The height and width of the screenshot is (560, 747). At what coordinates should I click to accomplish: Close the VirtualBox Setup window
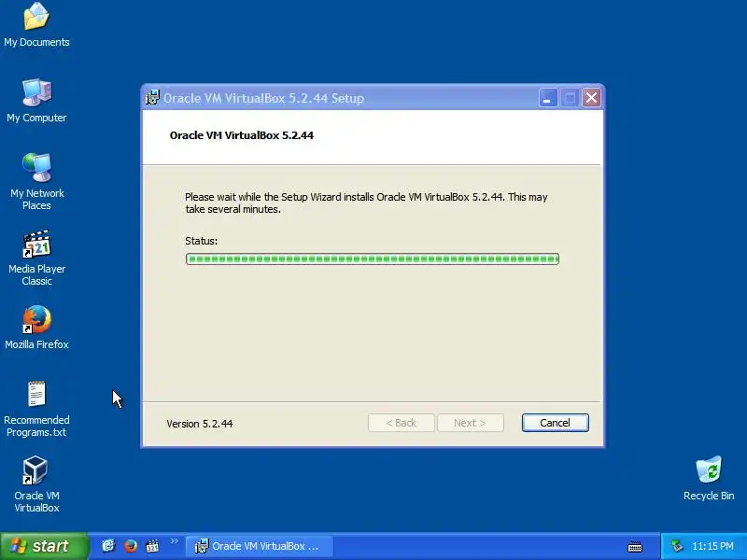[591, 98]
